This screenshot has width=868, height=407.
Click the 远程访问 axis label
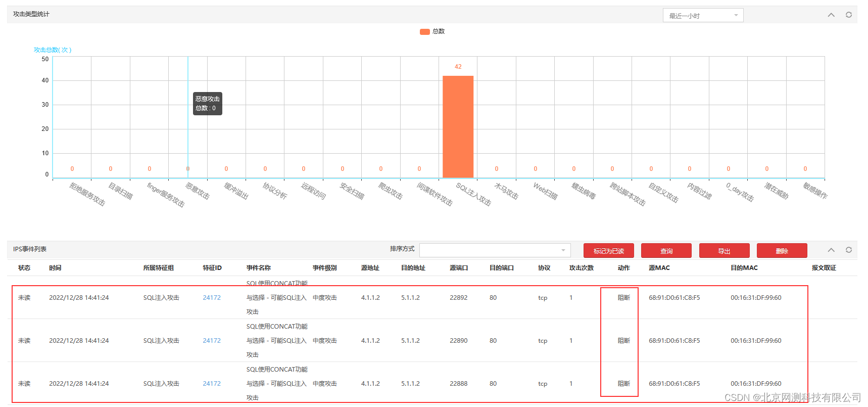pyautogui.click(x=314, y=191)
